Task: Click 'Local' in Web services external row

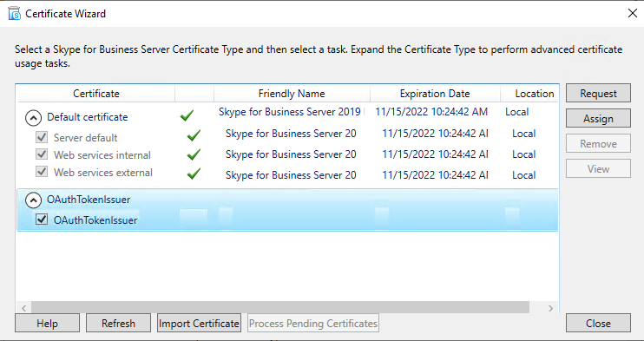Action: (x=524, y=175)
